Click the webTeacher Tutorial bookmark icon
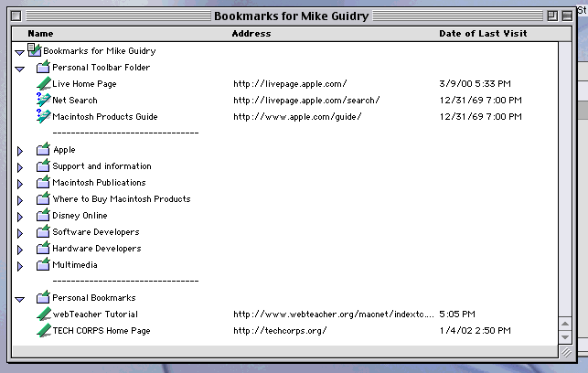588x373 pixels. [x=43, y=314]
